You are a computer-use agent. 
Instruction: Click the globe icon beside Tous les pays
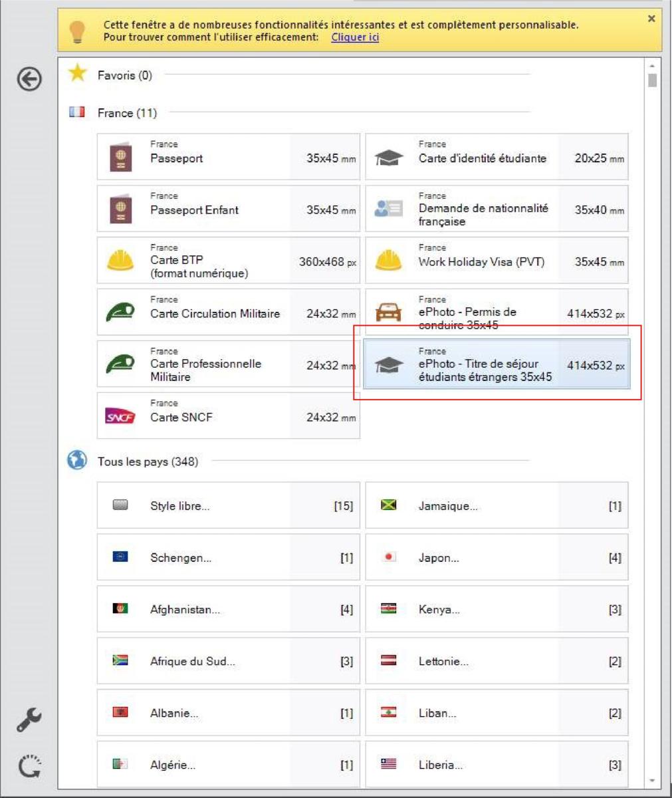(77, 460)
